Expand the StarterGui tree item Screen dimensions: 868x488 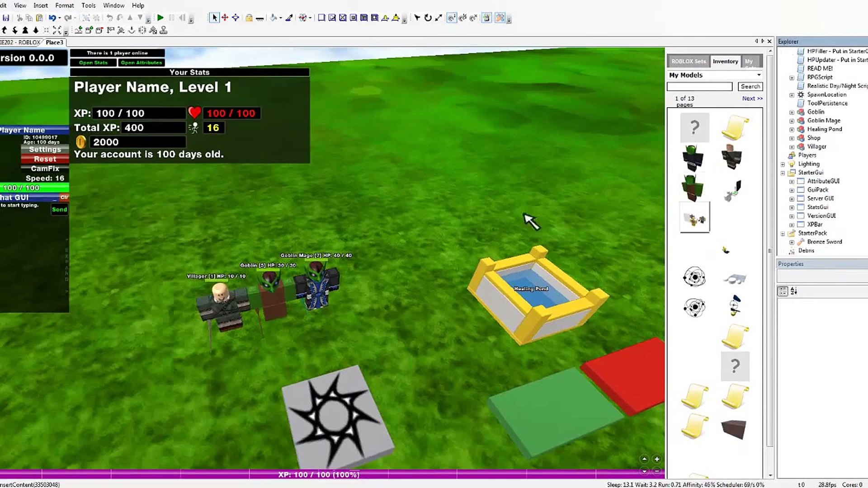tap(783, 172)
